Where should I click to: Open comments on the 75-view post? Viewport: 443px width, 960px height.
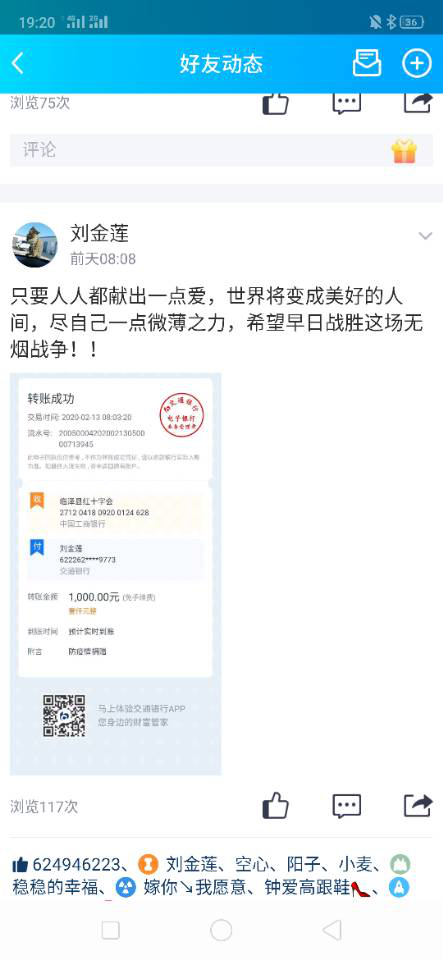point(346,103)
